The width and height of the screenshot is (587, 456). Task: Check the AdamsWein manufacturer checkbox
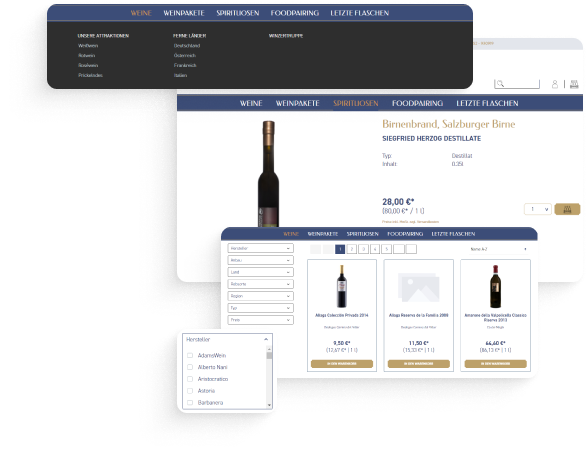[190, 355]
